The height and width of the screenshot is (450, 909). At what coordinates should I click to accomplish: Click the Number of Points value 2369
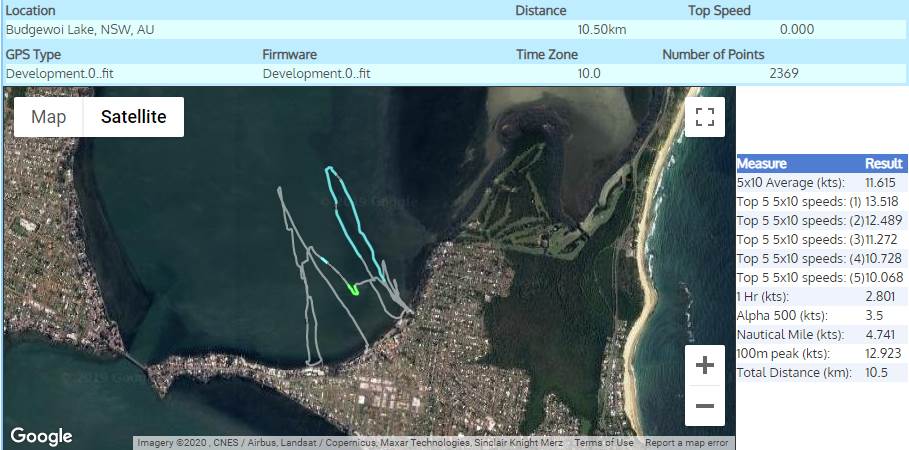[784, 74]
